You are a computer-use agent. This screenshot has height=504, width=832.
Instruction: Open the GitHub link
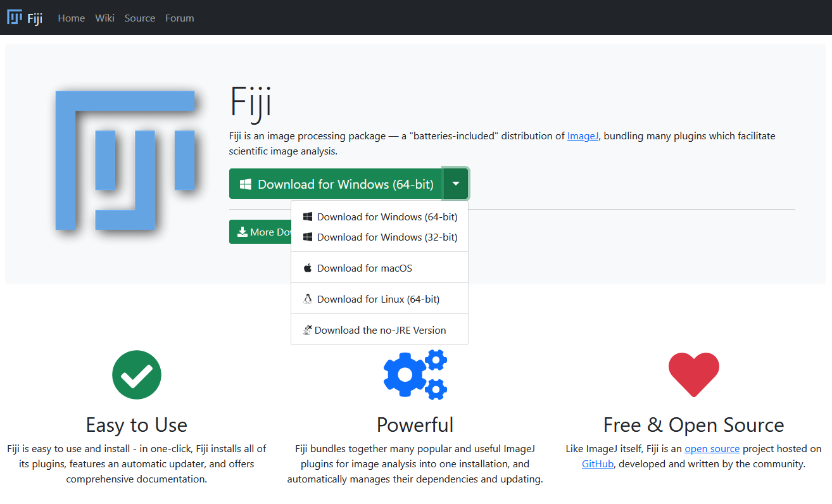(597, 463)
